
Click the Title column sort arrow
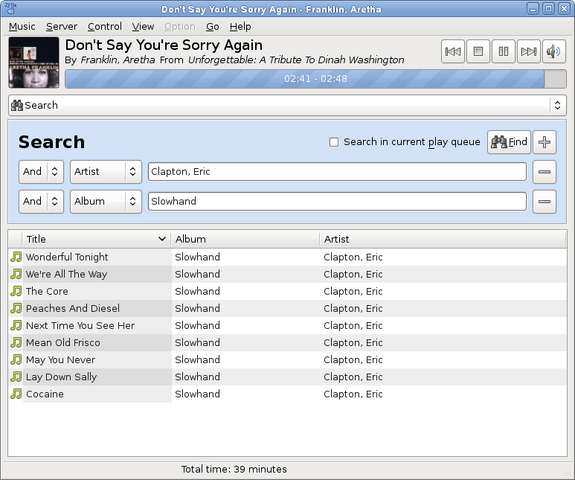click(162, 239)
